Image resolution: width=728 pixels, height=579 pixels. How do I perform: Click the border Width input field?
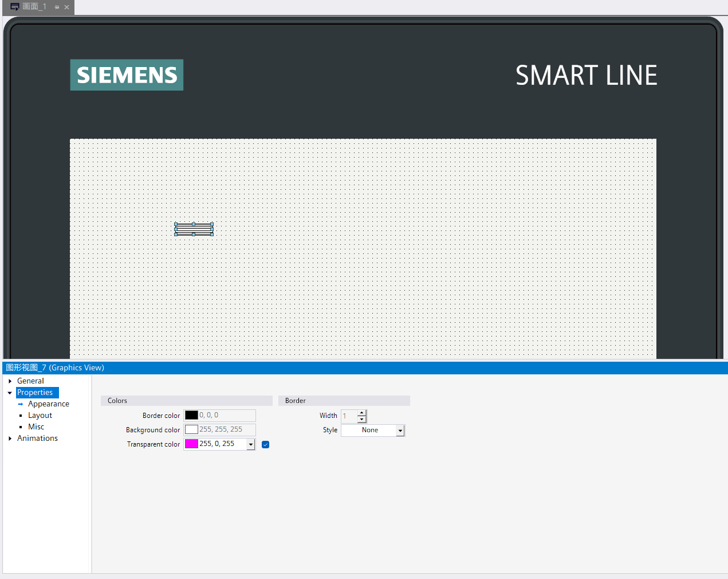(x=349, y=416)
